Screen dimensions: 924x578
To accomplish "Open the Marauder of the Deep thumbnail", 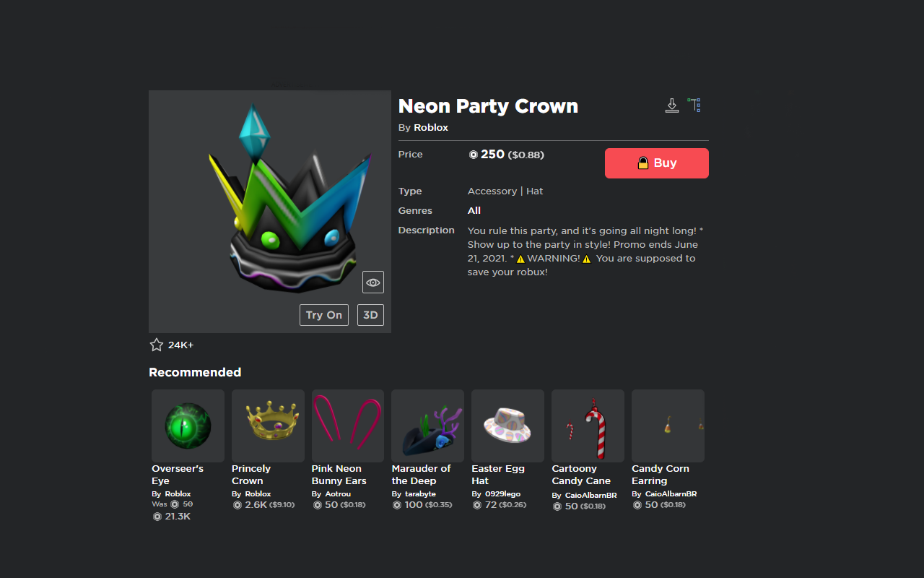I will point(428,426).
